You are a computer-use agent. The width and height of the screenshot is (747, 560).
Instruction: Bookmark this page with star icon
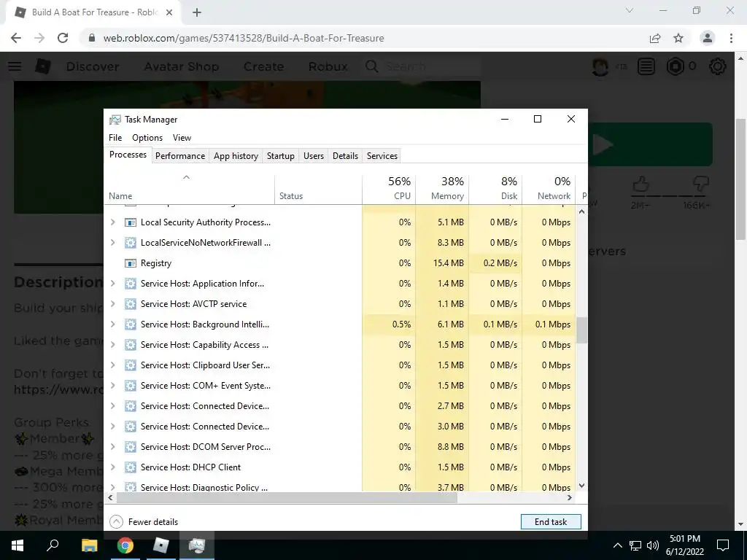pyautogui.click(x=678, y=38)
